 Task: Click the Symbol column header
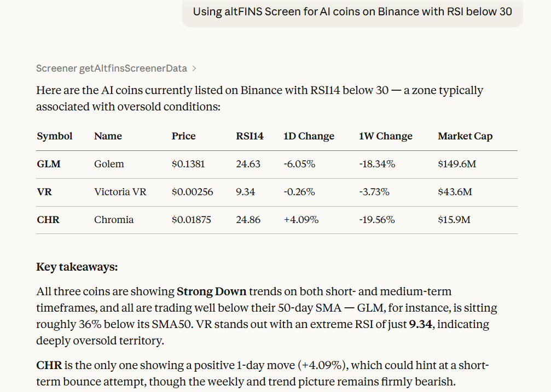(x=55, y=136)
